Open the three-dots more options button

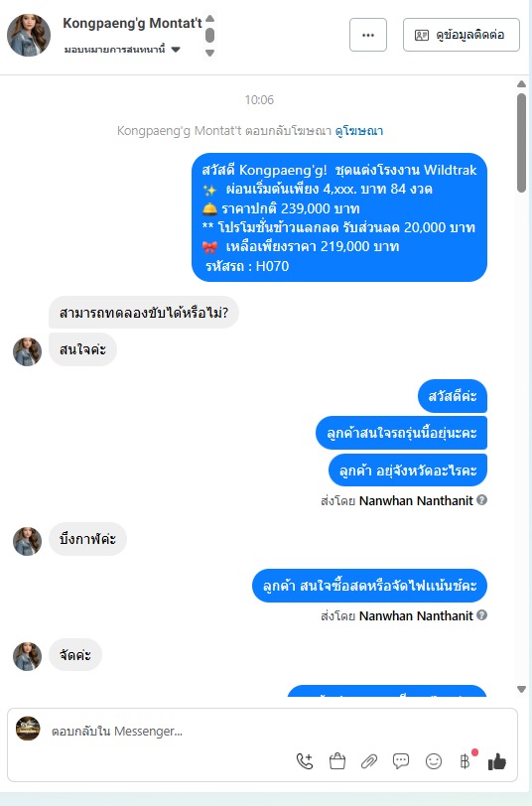pyautogui.click(x=368, y=35)
